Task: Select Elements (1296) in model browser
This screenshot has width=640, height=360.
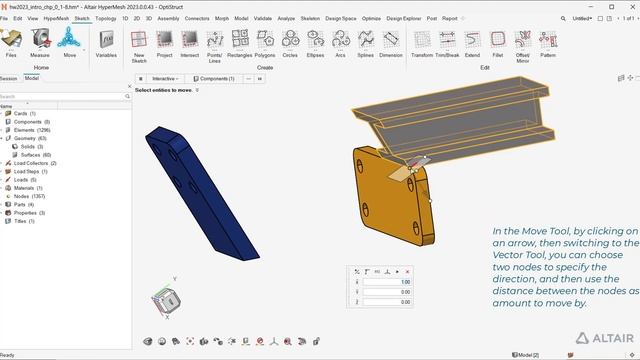Action: tap(32, 130)
